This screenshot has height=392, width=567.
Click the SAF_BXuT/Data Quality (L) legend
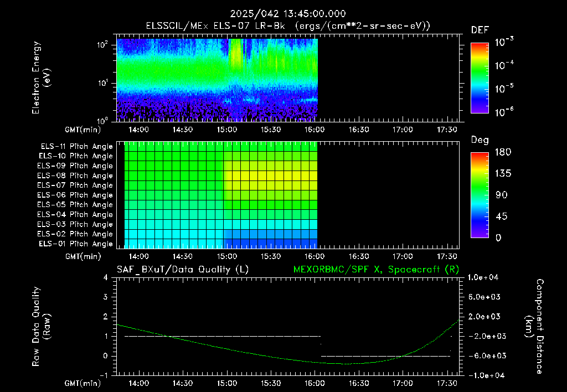183,270
